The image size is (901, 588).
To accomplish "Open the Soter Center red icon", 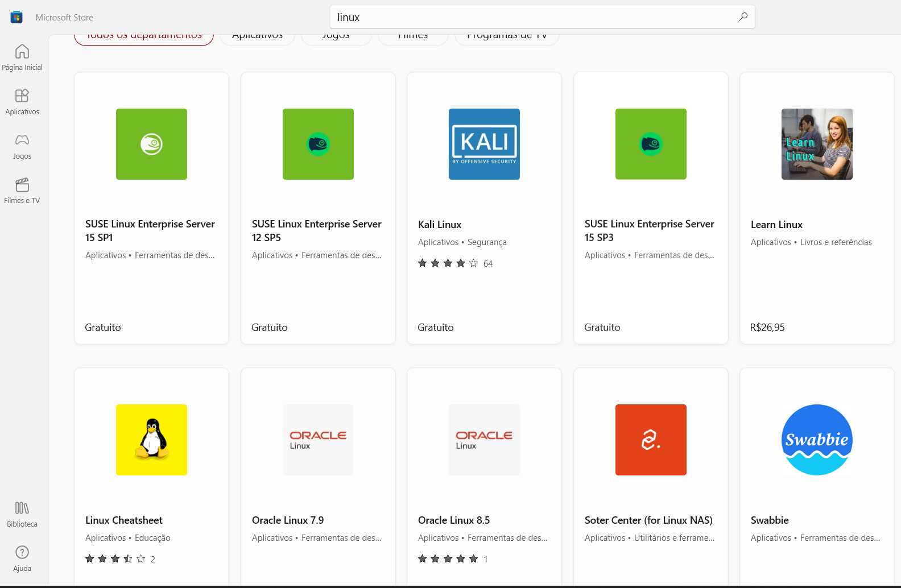I will point(651,440).
